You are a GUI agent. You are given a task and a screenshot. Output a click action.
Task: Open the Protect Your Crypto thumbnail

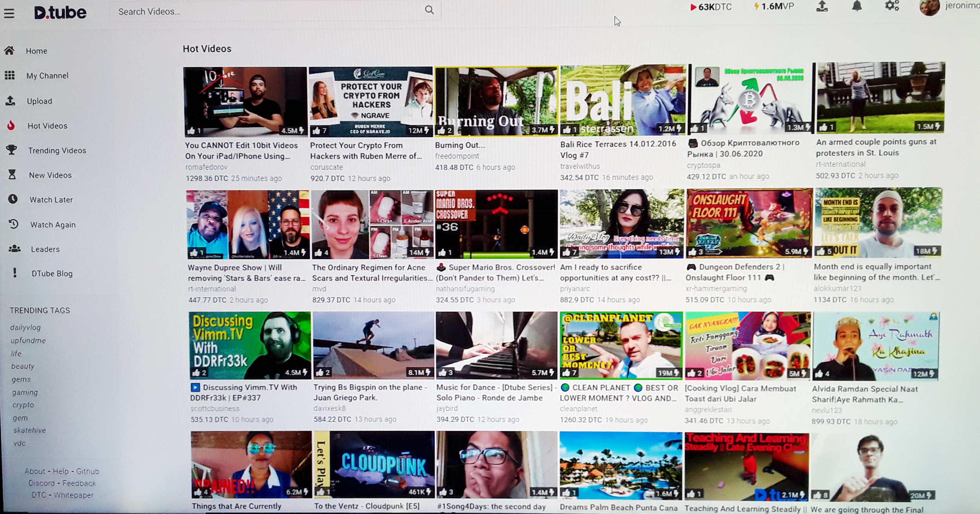click(371, 101)
